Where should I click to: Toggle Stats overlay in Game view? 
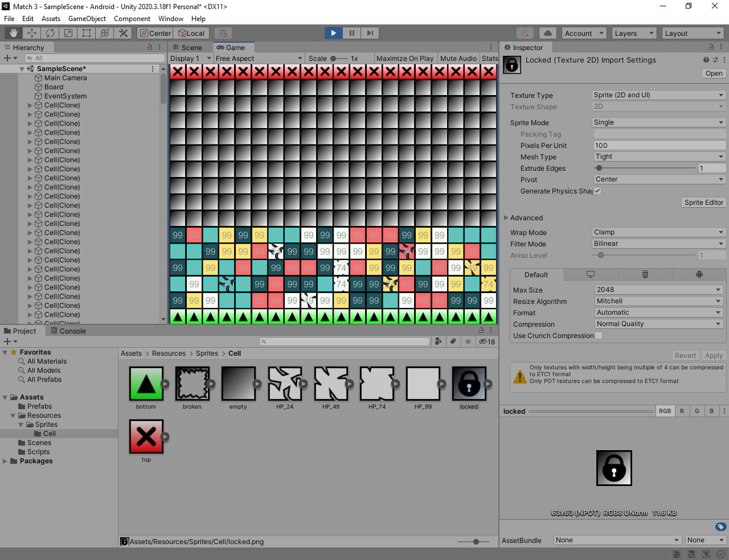click(x=489, y=58)
